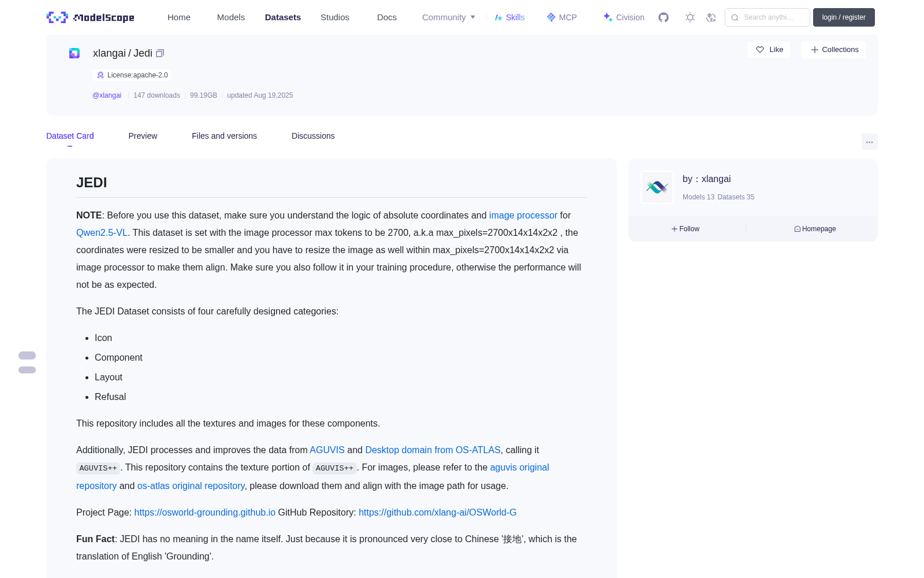The image size is (924, 578).
Task: Click the Homepage house icon
Action: pos(798,229)
